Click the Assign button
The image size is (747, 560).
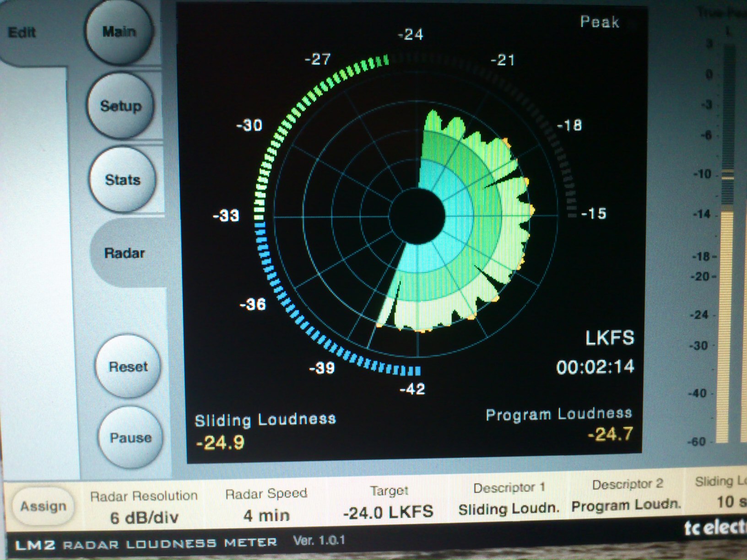pyautogui.click(x=43, y=506)
